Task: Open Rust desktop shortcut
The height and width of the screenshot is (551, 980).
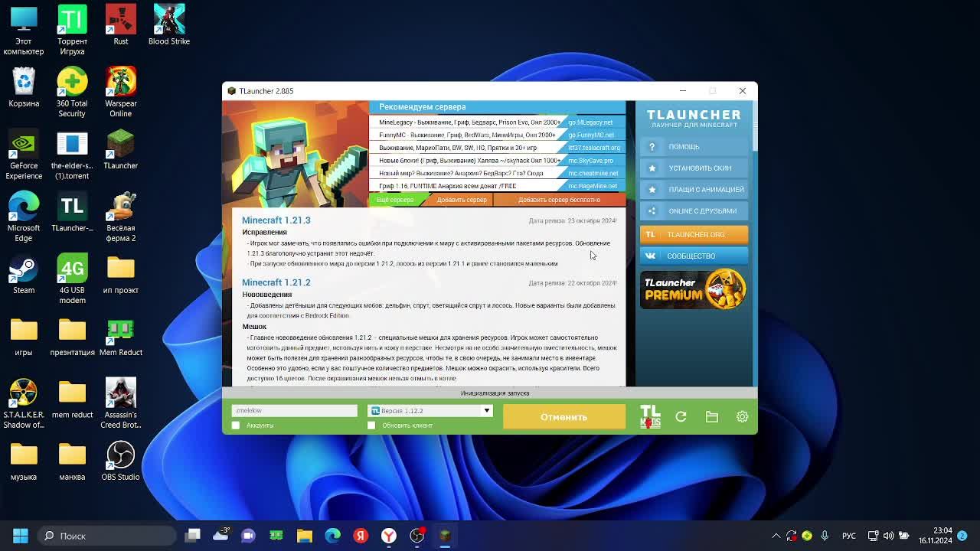Action: coord(120,25)
